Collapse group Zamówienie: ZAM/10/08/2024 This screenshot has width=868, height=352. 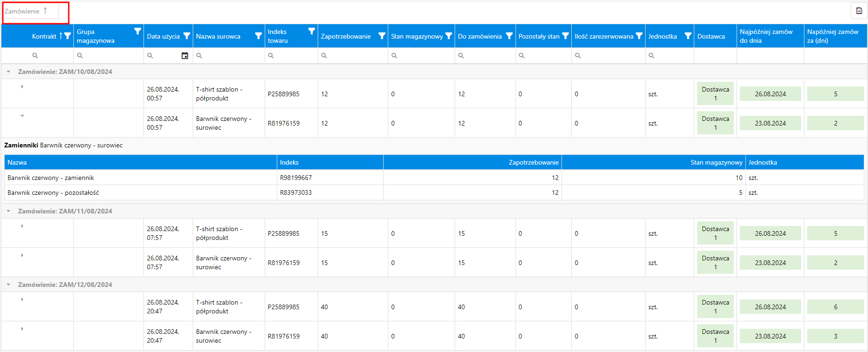click(8, 72)
